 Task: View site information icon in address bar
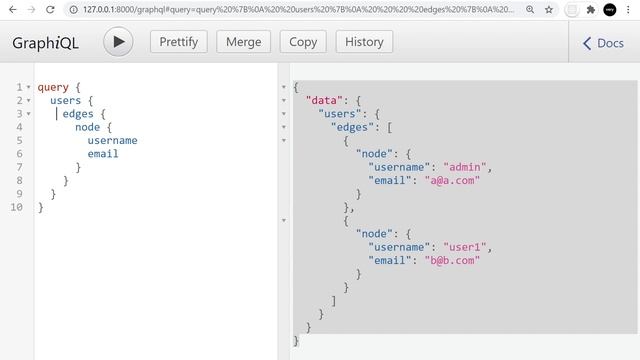(x=73, y=9)
